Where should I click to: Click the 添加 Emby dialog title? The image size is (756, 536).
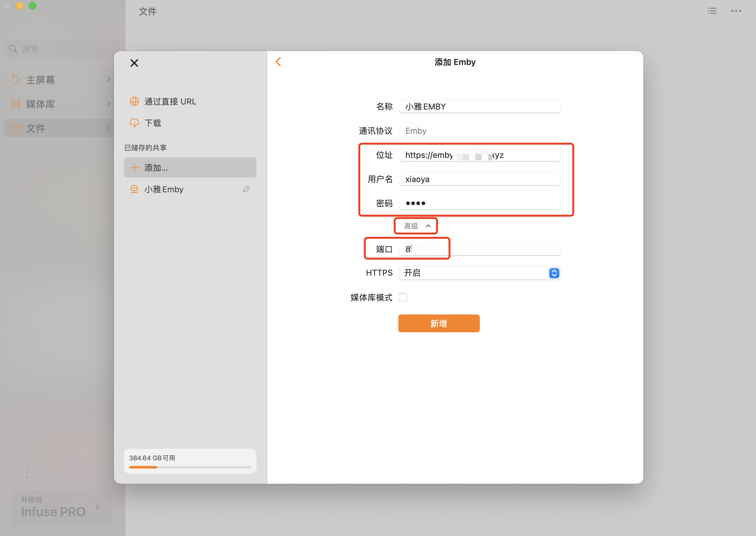pos(455,62)
